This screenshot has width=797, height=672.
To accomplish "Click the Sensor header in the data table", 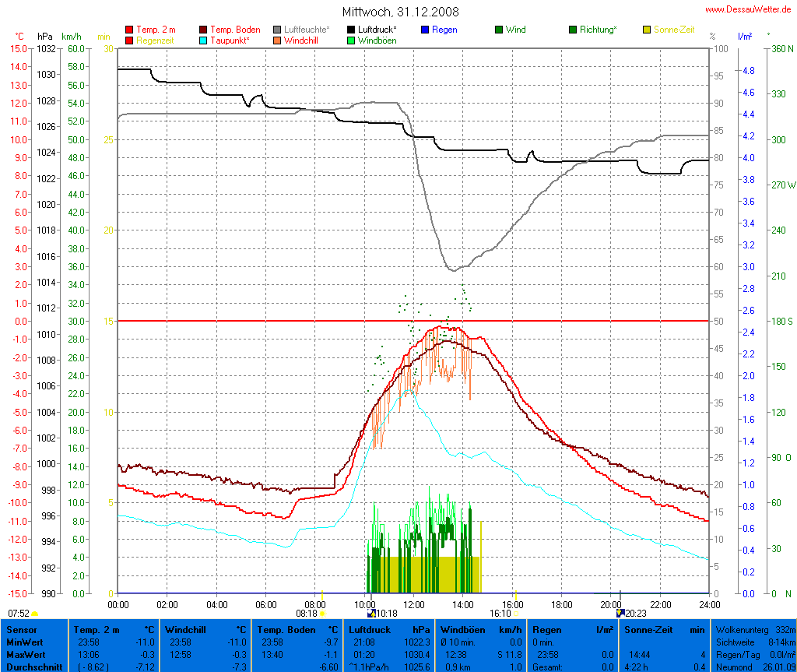I will click(21, 629).
